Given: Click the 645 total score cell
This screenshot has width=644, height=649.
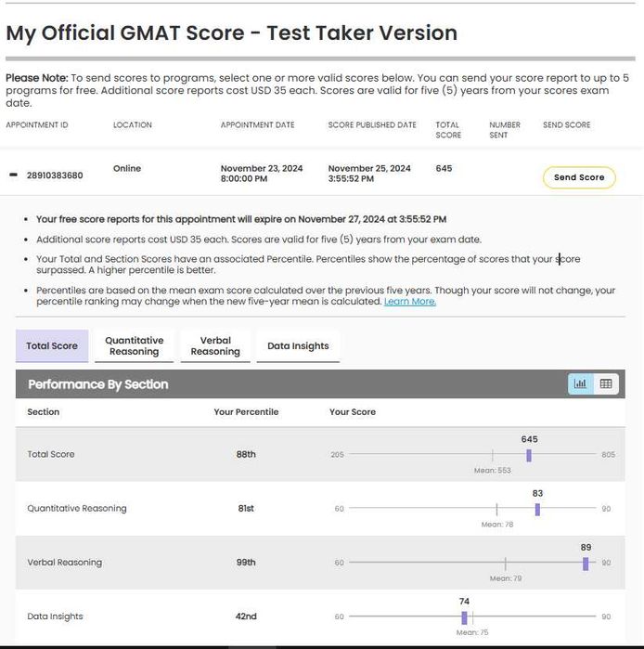Looking at the screenshot, I should tap(444, 168).
